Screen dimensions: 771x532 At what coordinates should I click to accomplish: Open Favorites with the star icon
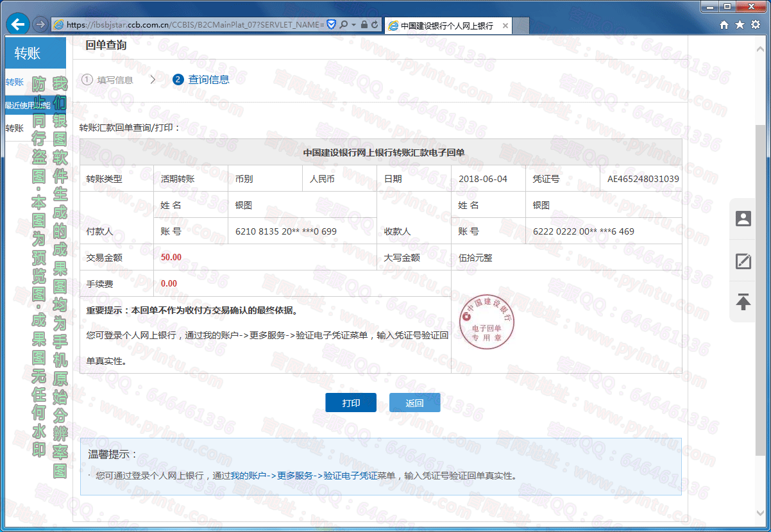click(740, 25)
